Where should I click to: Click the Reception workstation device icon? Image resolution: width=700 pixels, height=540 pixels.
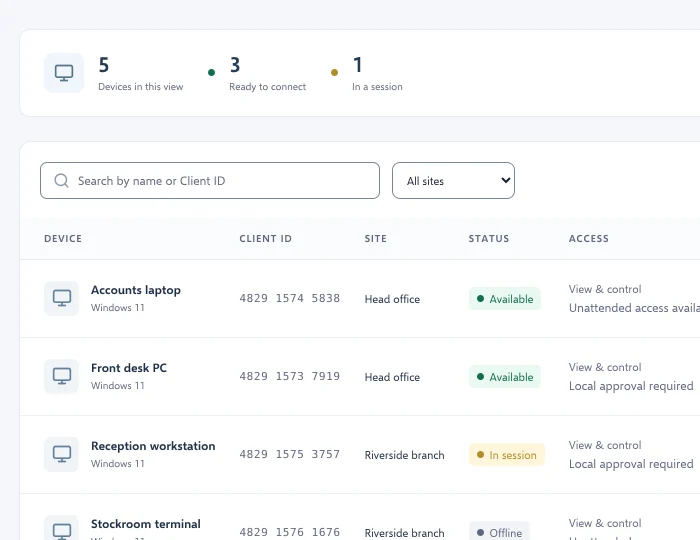62,454
